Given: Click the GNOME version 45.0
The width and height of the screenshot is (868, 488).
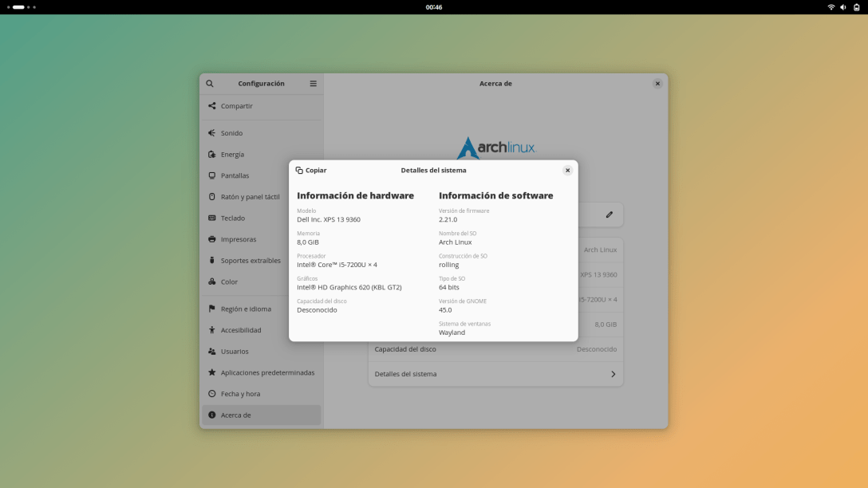Looking at the screenshot, I should 445,310.
